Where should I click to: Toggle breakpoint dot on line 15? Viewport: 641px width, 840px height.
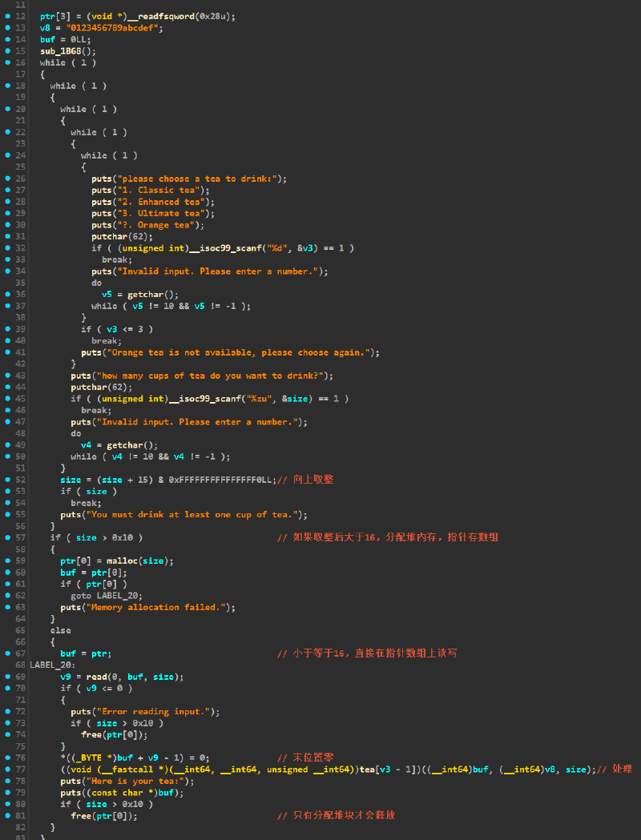pos(7,51)
